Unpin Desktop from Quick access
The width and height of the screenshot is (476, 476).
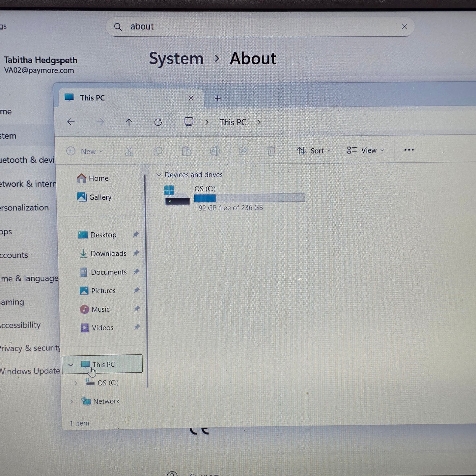point(136,235)
